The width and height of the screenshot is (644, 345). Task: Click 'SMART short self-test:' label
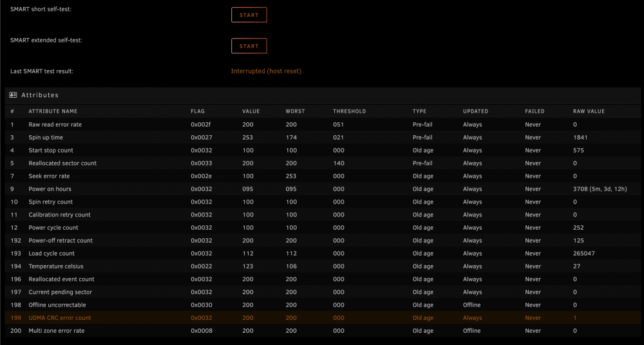[x=41, y=8]
